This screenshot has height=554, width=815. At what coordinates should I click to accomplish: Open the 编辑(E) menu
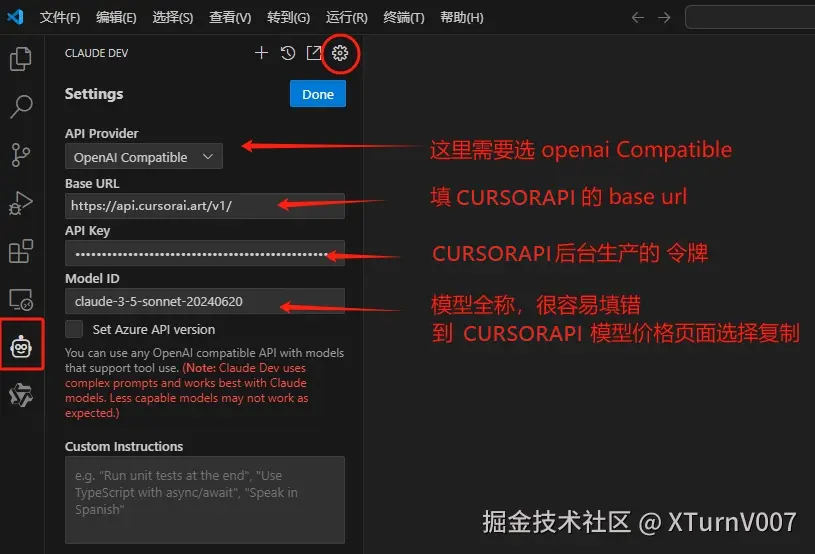click(x=116, y=18)
